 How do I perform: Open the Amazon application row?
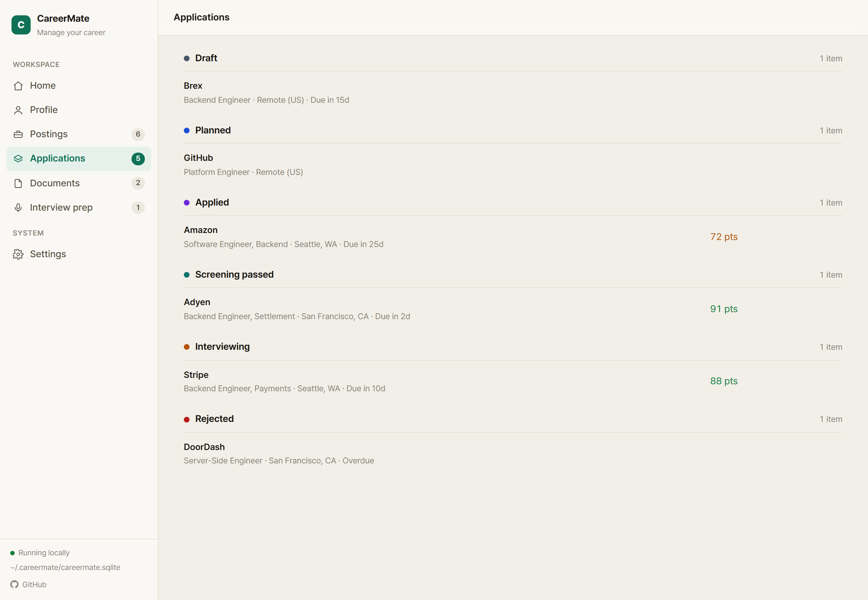coord(513,237)
